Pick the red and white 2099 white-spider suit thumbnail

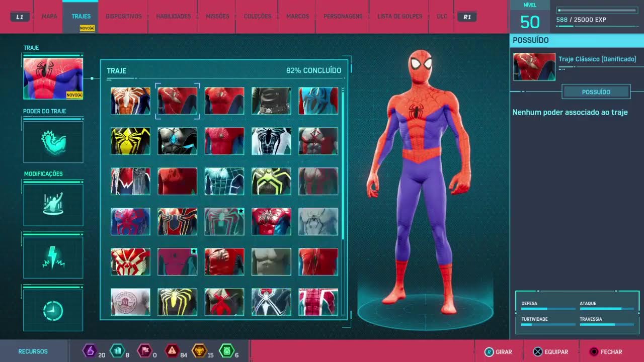[130, 261]
